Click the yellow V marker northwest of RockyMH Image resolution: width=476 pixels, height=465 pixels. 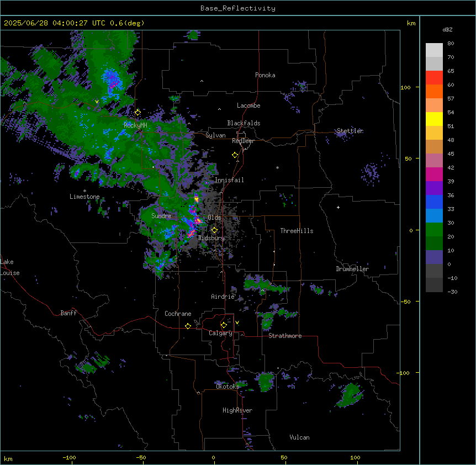(97, 102)
